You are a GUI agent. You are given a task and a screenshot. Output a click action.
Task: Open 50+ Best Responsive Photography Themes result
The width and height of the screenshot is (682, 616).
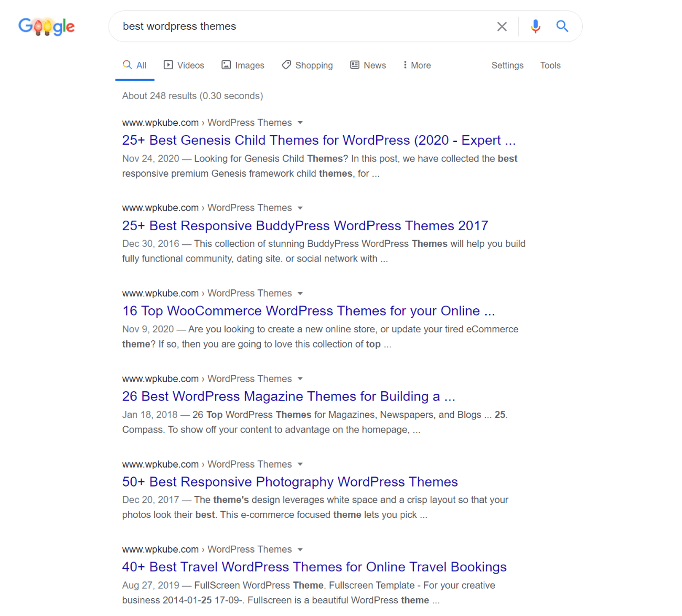[290, 482]
